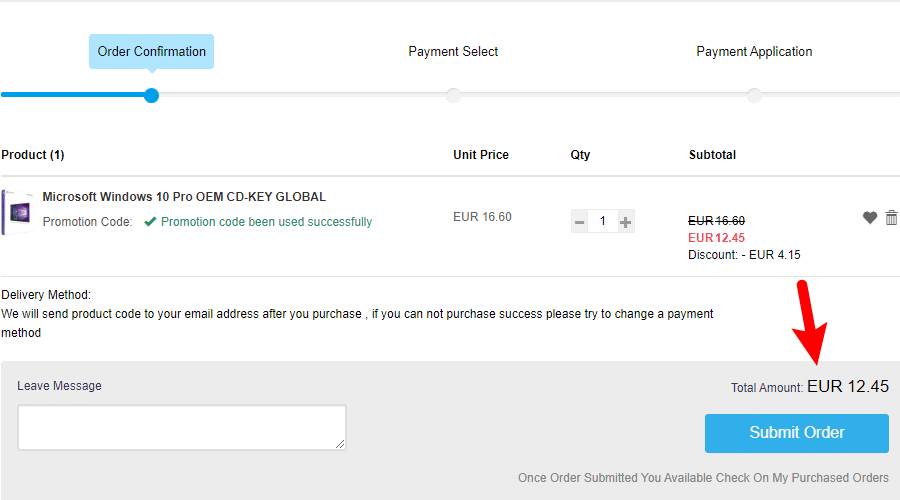The height and width of the screenshot is (500, 900).
Task: Submit the order with Submit Order button
Action: click(797, 433)
